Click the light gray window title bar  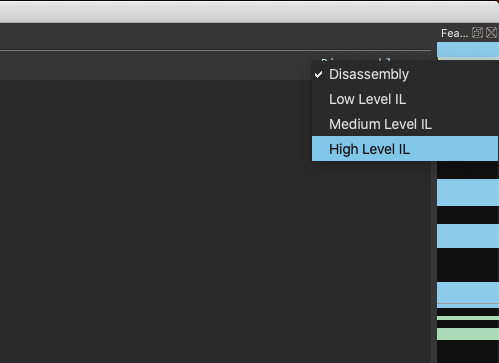pyautogui.click(x=248, y=12)
